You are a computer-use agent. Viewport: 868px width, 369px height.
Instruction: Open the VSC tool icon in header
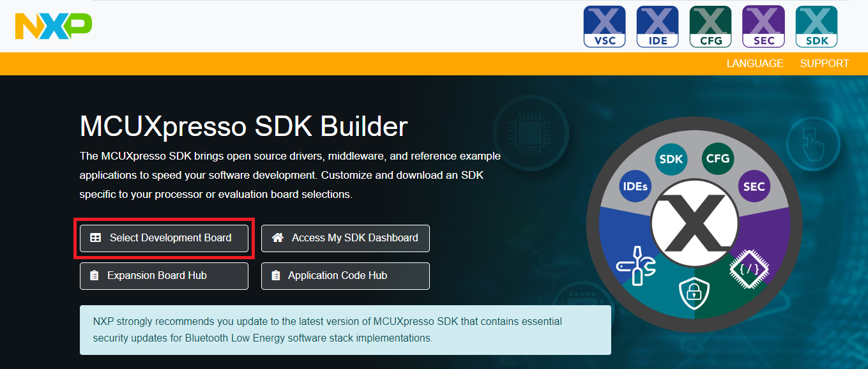604,27
